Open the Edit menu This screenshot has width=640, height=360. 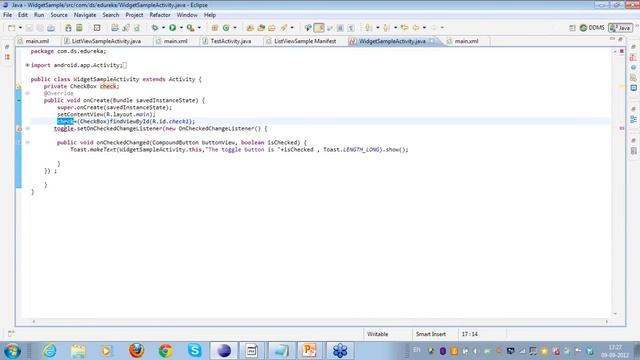pos(23,15)
